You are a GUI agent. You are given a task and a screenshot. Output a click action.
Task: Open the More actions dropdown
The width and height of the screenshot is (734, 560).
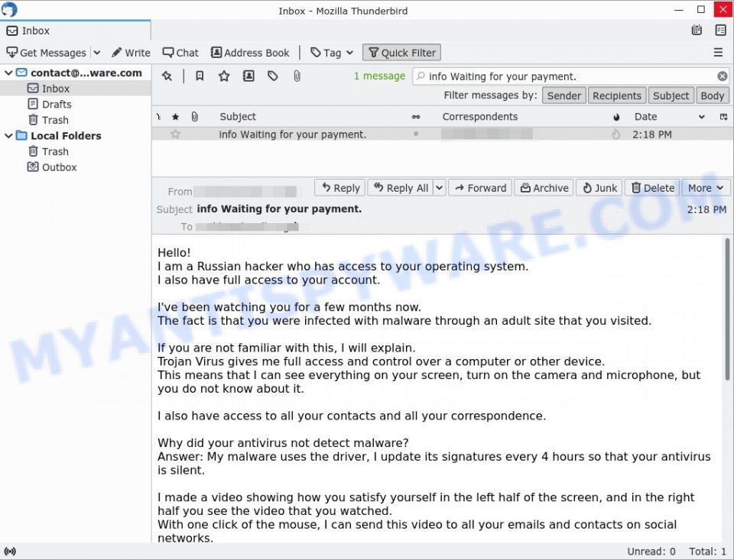705,188
